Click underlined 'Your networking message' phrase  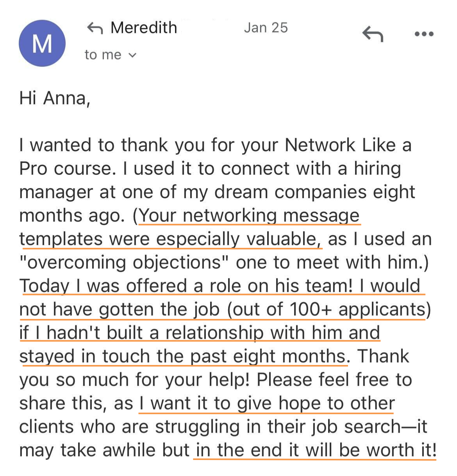pyautogui.click(x=249, y=215)
